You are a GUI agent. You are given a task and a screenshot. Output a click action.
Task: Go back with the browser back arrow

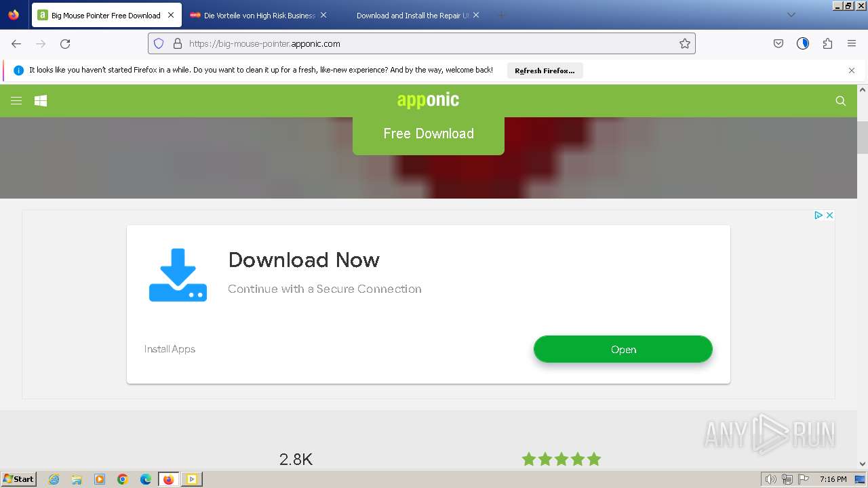pos(16,43)
